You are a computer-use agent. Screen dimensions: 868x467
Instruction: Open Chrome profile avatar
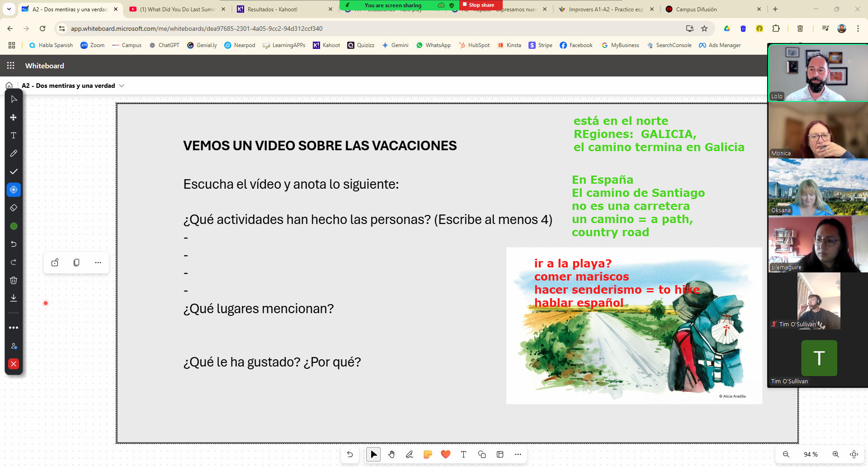click(x=842, y=29)
